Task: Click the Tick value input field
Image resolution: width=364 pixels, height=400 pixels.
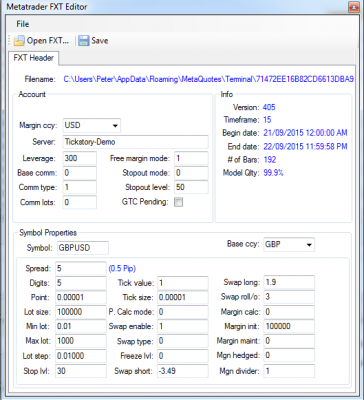Action: (x=183, y=283)
